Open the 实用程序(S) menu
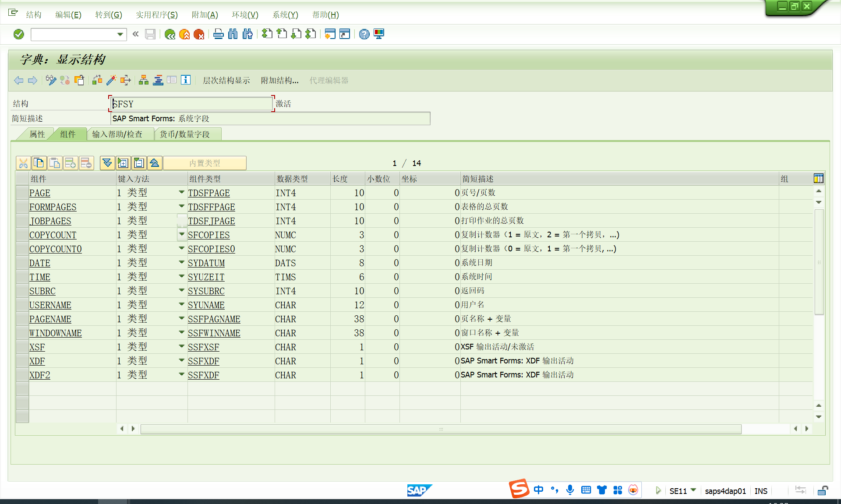The image size is (841, 504). coord(157,15)
